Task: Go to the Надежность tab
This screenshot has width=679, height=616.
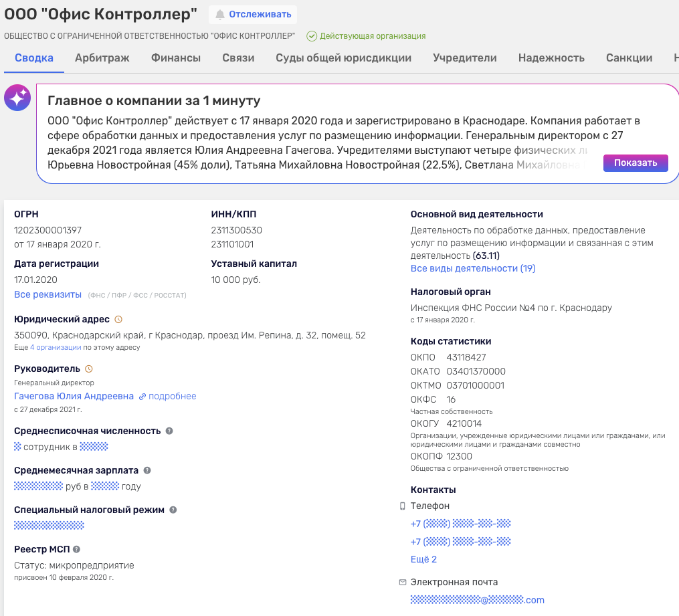Action: pyautogui.click(x=551, y=58)
